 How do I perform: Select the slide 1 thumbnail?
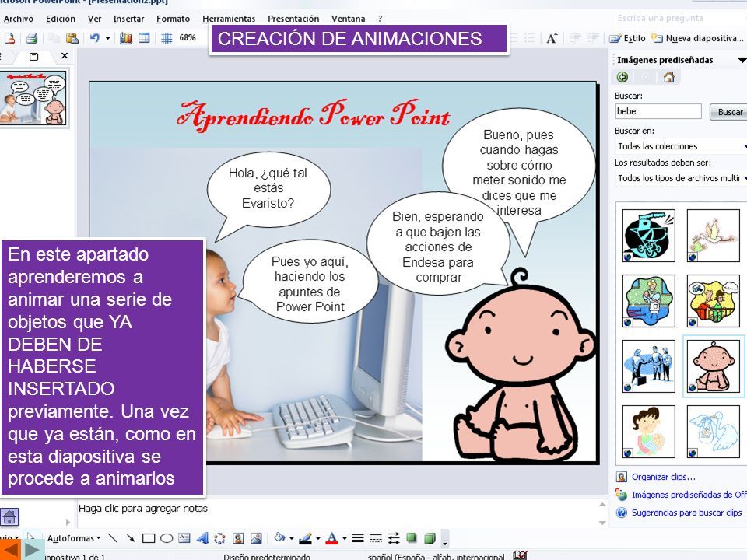coord(33,98)
